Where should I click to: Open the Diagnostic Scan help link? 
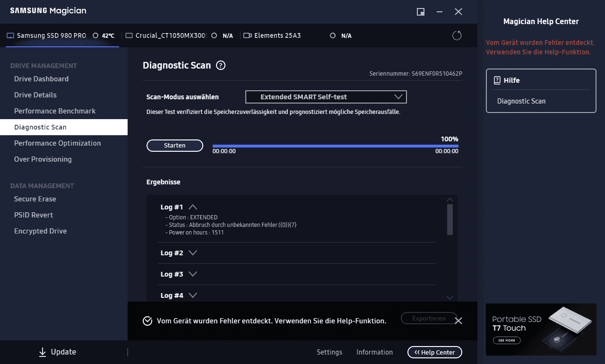click(521, 101)
